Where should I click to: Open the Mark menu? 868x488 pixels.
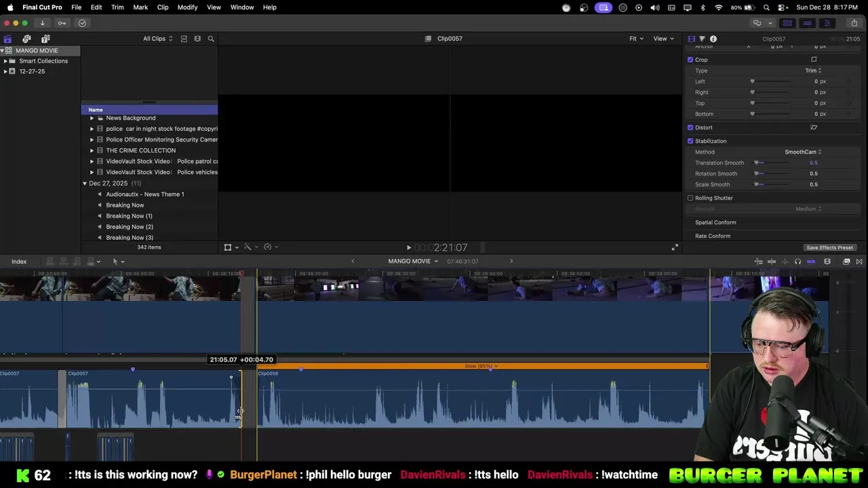(140, 7)
